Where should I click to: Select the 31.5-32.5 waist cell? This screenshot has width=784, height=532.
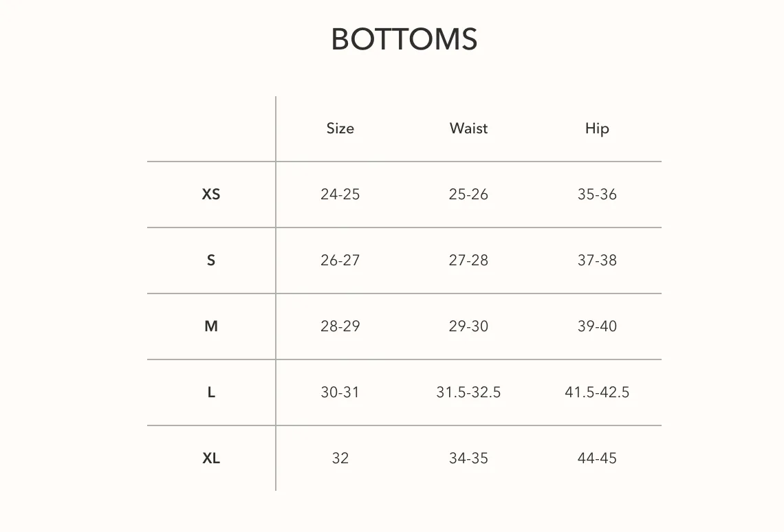tap(468, 392)
